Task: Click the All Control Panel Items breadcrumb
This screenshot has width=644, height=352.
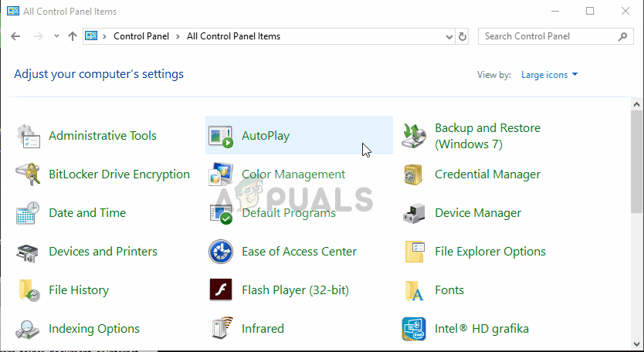Action: (233, 36)
